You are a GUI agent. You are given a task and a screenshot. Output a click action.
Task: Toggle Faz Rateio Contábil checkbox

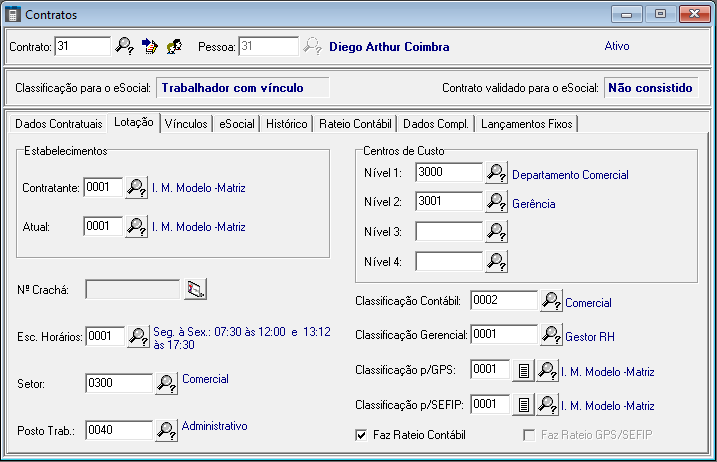tap(361, 435)
